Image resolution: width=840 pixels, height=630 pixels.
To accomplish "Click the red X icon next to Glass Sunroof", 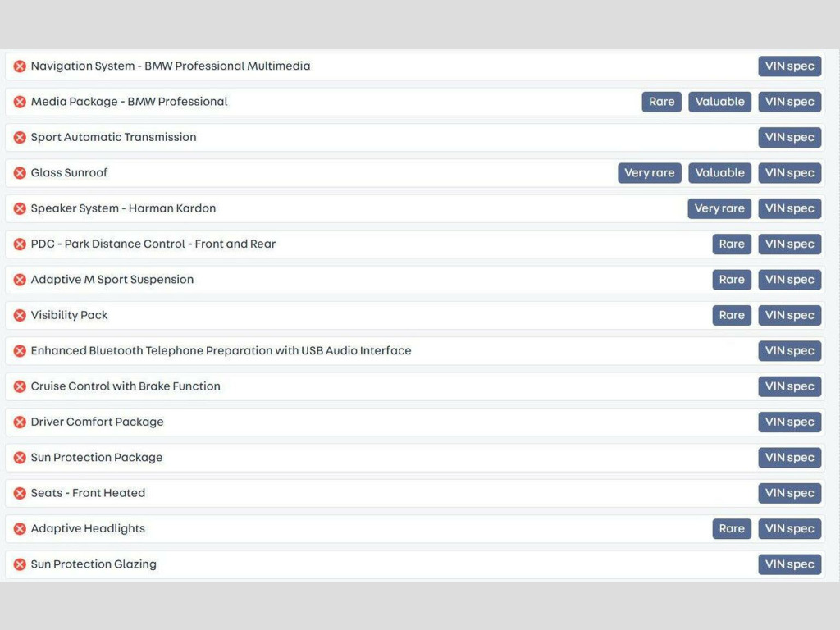I will [x=20, y=173].
